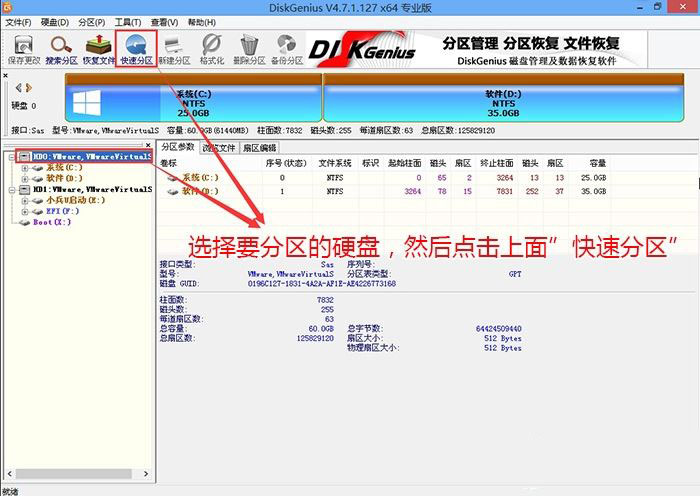Image resolution: width=700 pixels, height=496 pixels.
Task: Expand the 小兵U启动(E:) tree node
Action: (x=24, y=200)
